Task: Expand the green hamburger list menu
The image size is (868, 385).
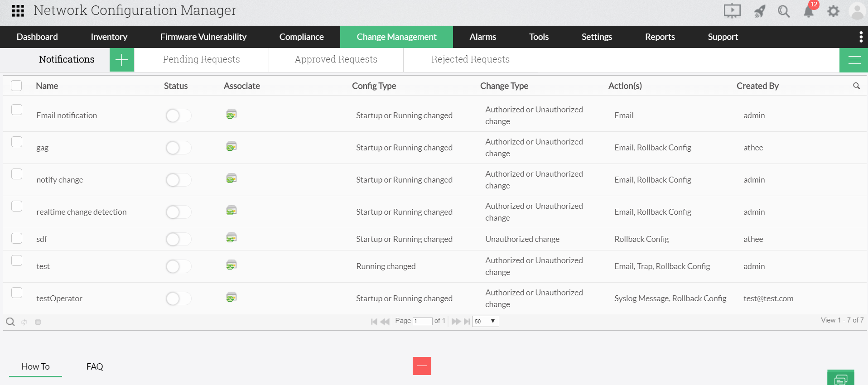Action: point(854,60)
